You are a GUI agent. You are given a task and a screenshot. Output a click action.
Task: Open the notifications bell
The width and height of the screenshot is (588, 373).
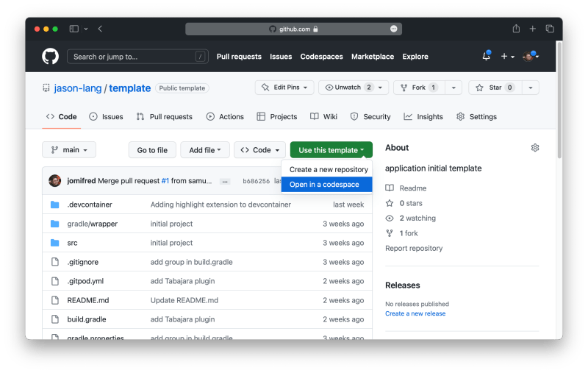(487, 57)
